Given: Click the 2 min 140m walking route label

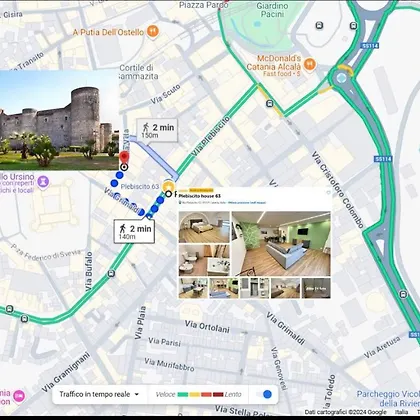Looking at the screenshot, I should click(x=134, y=231).
